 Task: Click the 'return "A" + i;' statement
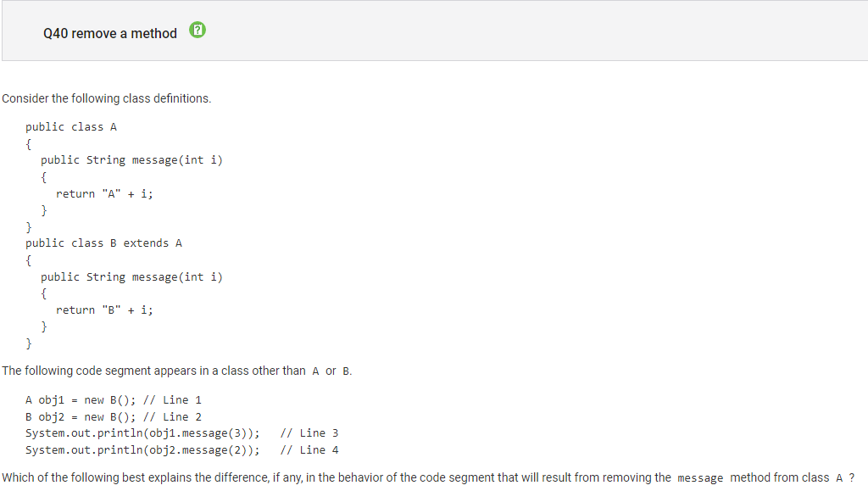click(104, 193)
